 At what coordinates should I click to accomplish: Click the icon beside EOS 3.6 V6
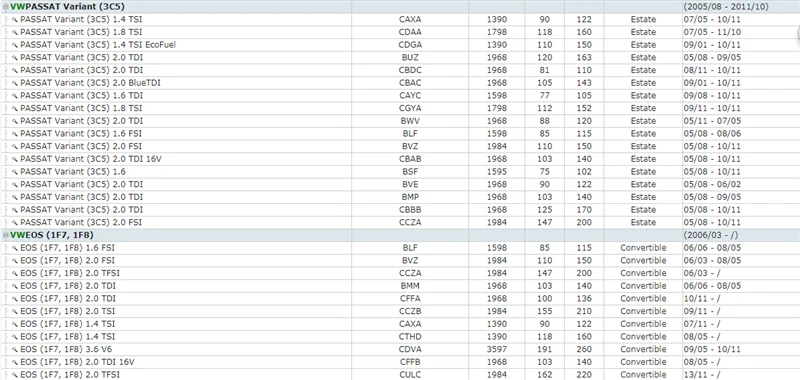pos(15,349)
